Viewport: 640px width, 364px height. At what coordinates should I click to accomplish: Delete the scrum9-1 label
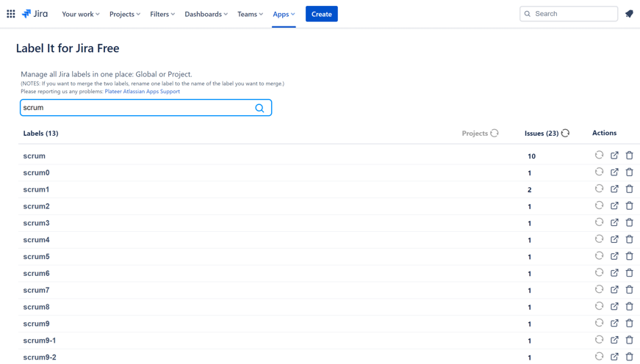[630, 340]
